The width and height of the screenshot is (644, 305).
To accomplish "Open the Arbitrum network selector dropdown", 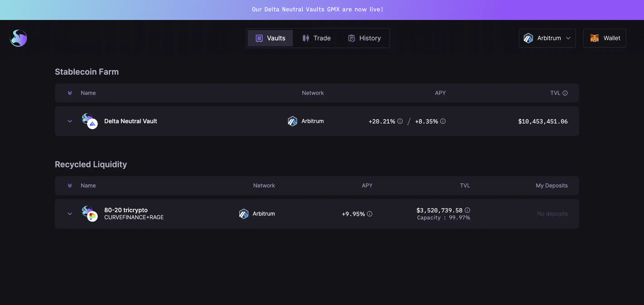I will (547, 38).
